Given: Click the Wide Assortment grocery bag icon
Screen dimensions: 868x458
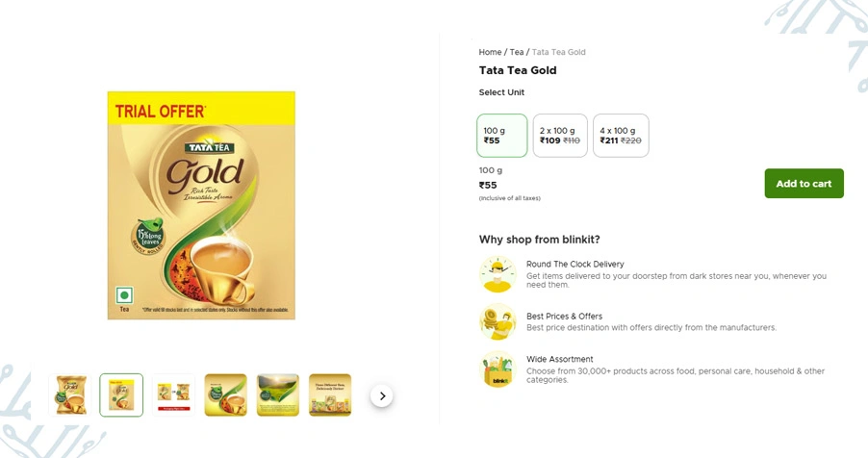Looking at the screenshot, I should (x=498, y=369).
